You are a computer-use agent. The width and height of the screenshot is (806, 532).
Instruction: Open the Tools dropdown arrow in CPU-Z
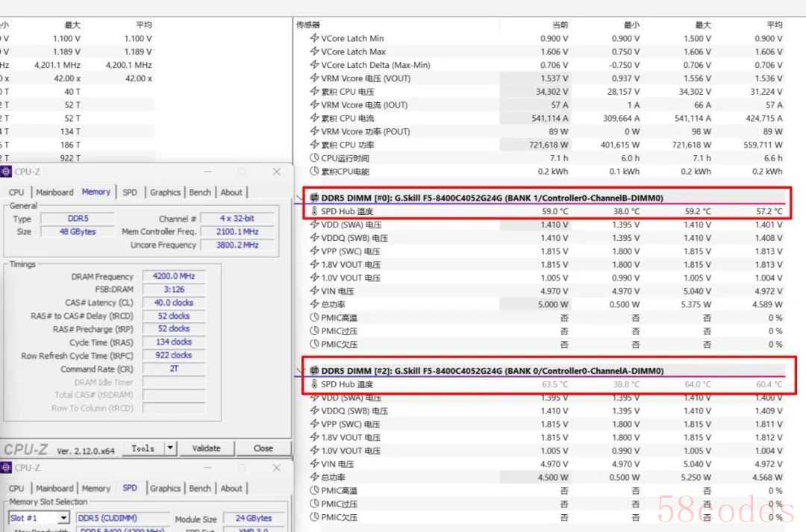pyautogui.click(x=170, y=448)
